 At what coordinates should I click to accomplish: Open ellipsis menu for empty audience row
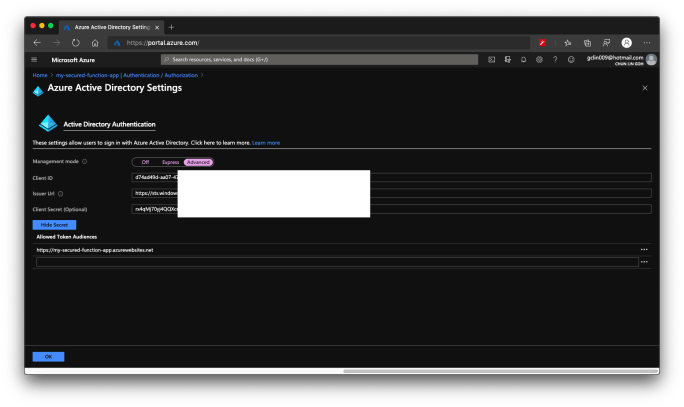(644, 262)
